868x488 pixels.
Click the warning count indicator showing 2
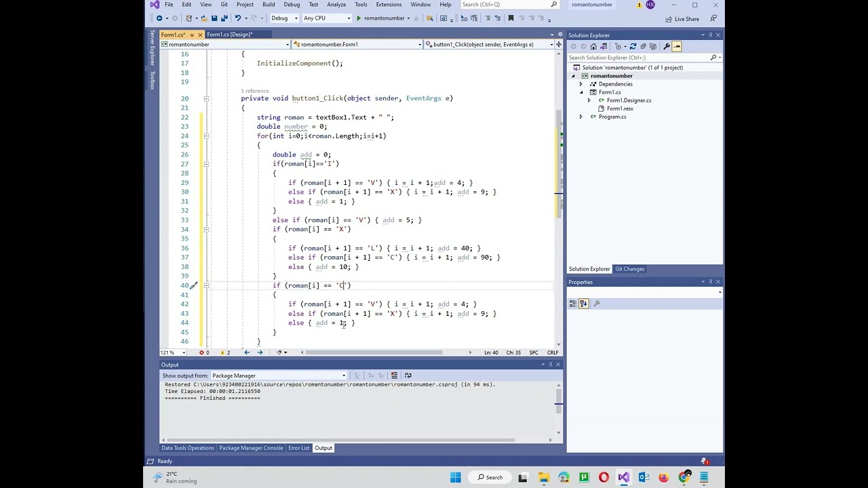click(225, 352)
